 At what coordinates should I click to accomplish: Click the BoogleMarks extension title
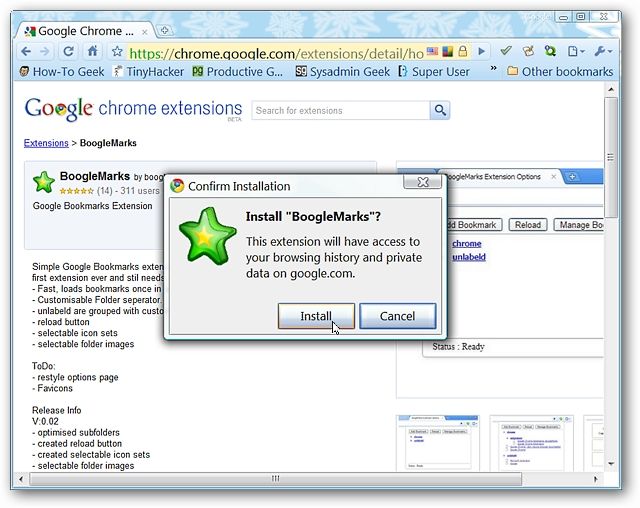95,176
